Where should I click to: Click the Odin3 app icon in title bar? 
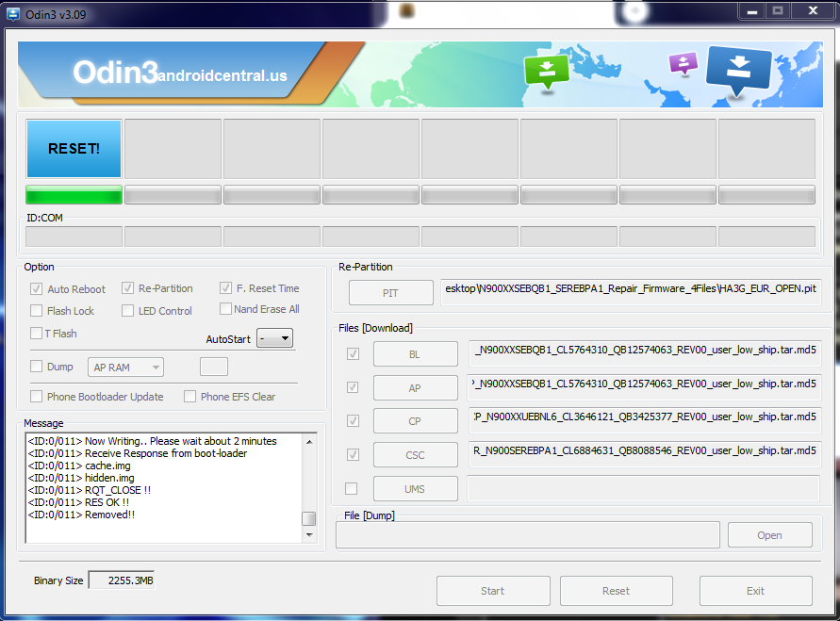(x=13, y=14)
